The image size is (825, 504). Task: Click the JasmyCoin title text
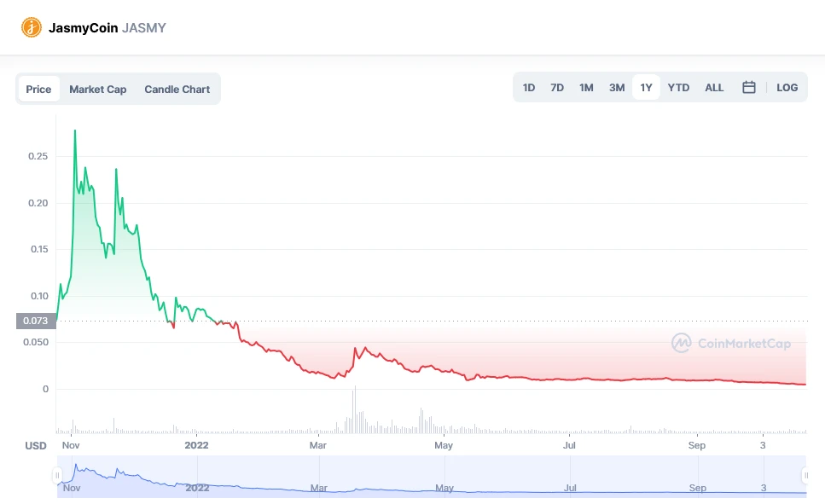(83, 28)
